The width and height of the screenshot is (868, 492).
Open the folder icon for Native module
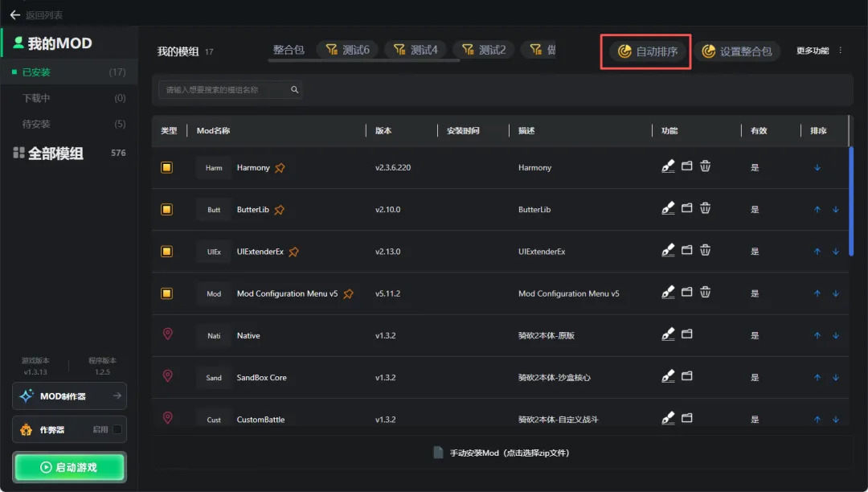click(x=687, y=334)
